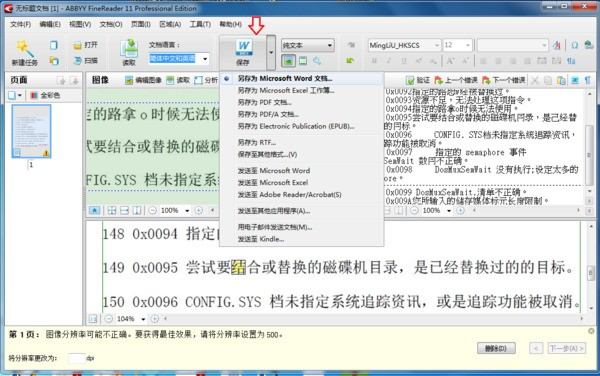This screenshot has height=376, width=600.
Task: Click the fit-to-width icon in the image panel footer
Action: [x=124, y=210]
